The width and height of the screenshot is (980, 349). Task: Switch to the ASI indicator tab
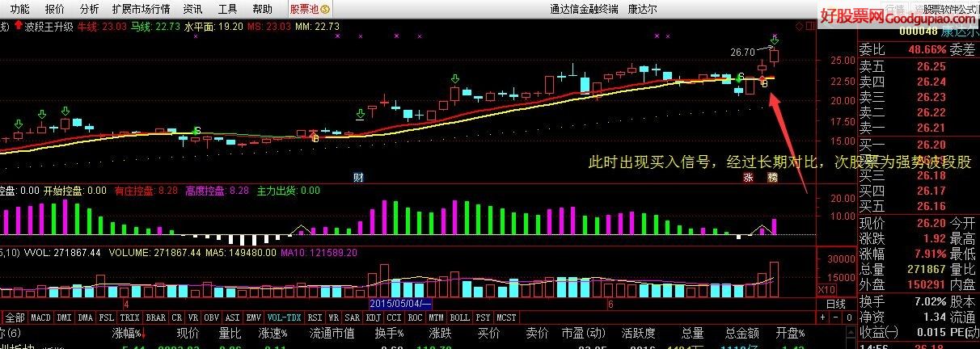coord(233,317)
